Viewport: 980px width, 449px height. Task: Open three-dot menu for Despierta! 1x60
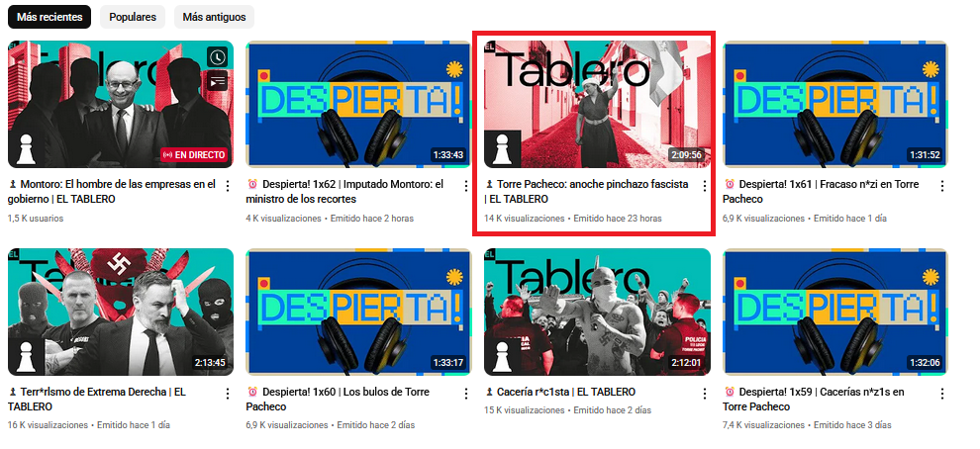tap(465, 393)
